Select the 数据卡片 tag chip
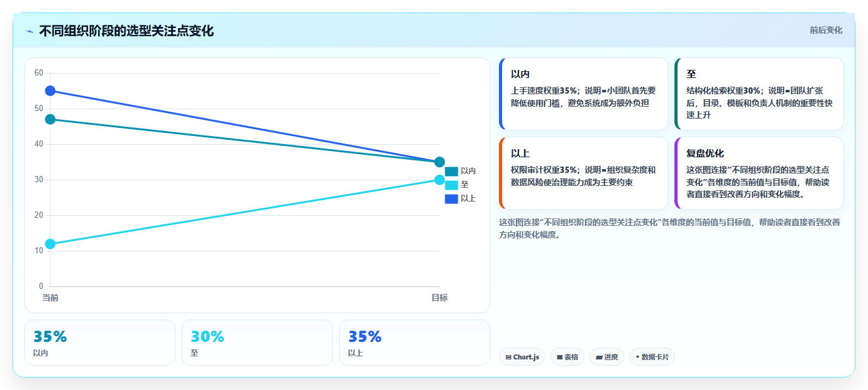The width and height of the screenshot is (868, 390). click(652, 357)
